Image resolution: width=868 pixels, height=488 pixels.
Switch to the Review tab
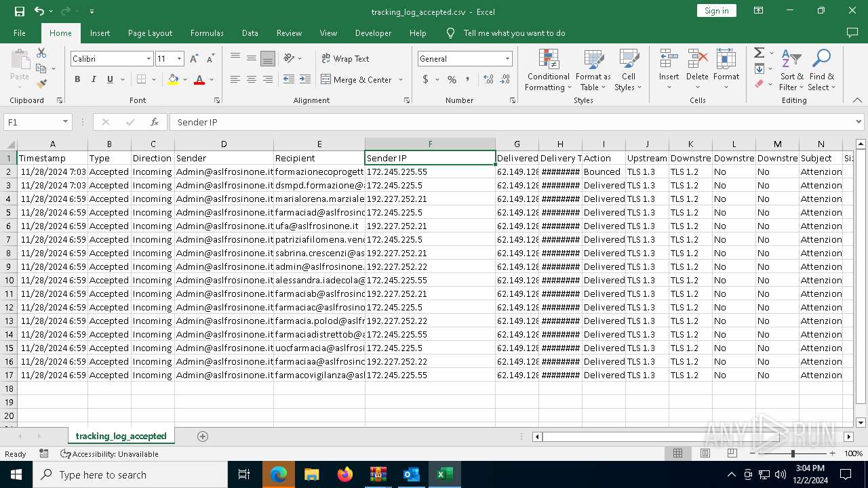click(x=289, y=33)
